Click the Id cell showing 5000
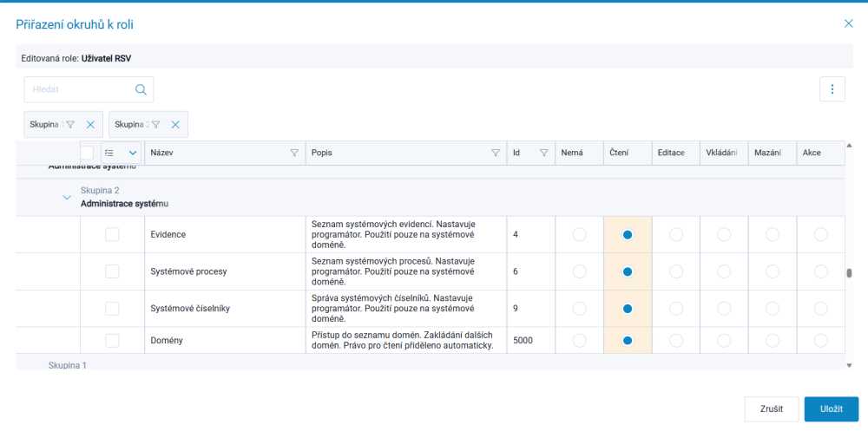 [531, 340]
